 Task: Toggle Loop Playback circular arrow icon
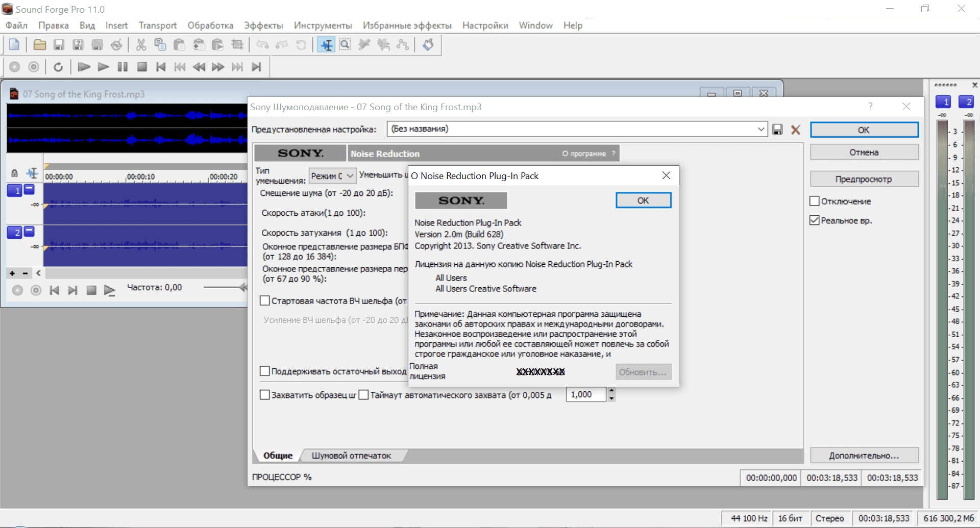[x=58, y=67]
